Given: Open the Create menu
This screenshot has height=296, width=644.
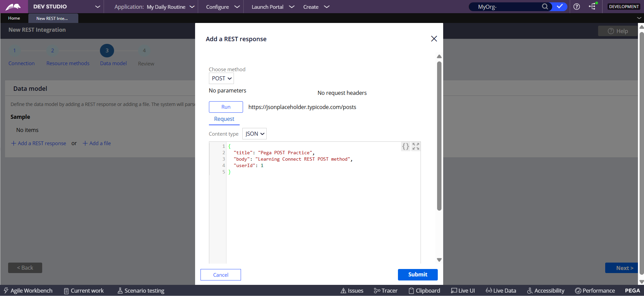Looking at the screenshot, I should pyautogui.click(x=316, y=7).
